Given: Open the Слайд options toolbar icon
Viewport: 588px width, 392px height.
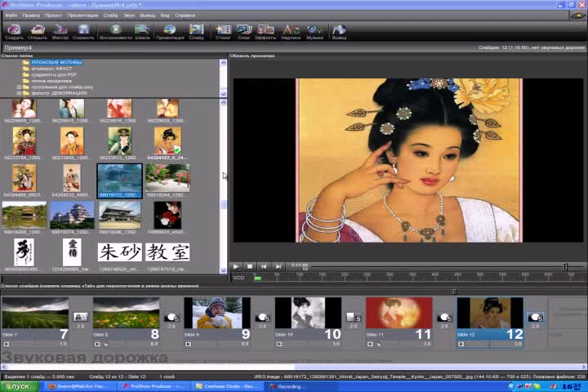Looking at the screenshot, I should pos(196,32).
